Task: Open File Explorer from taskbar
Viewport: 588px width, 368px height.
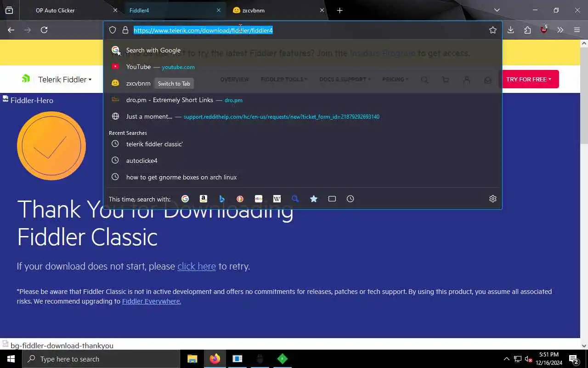Action: point(192,359)
